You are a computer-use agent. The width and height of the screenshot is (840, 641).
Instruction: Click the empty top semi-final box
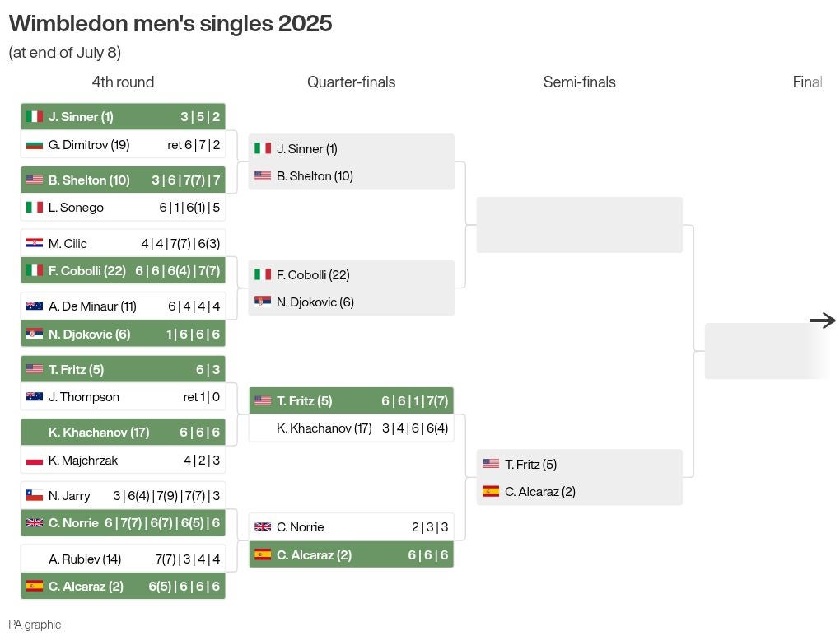point(579,225)
